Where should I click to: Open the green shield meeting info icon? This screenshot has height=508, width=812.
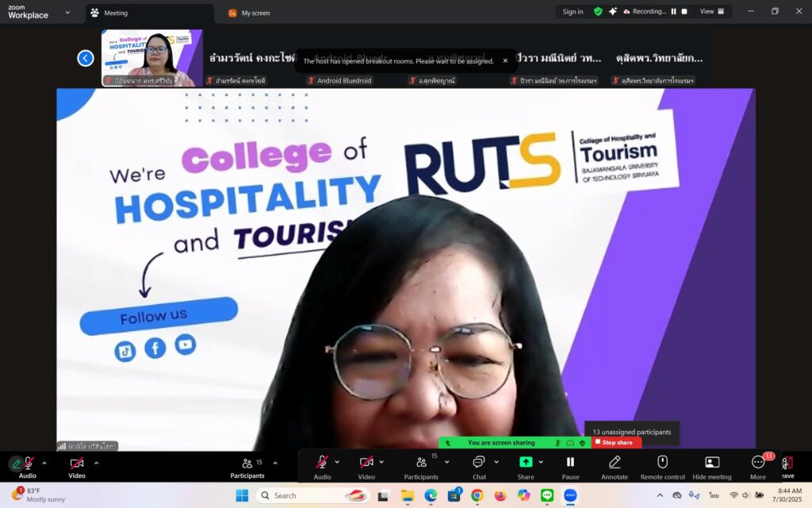(598, 11)
